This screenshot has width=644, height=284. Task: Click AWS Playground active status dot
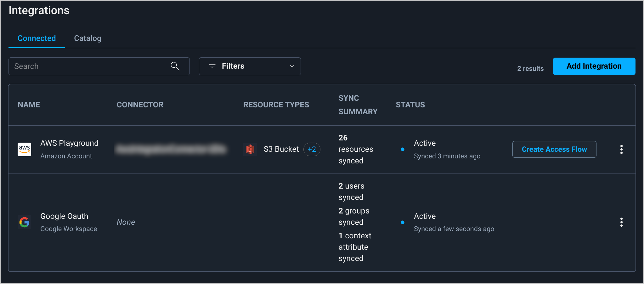coord(403,149)
